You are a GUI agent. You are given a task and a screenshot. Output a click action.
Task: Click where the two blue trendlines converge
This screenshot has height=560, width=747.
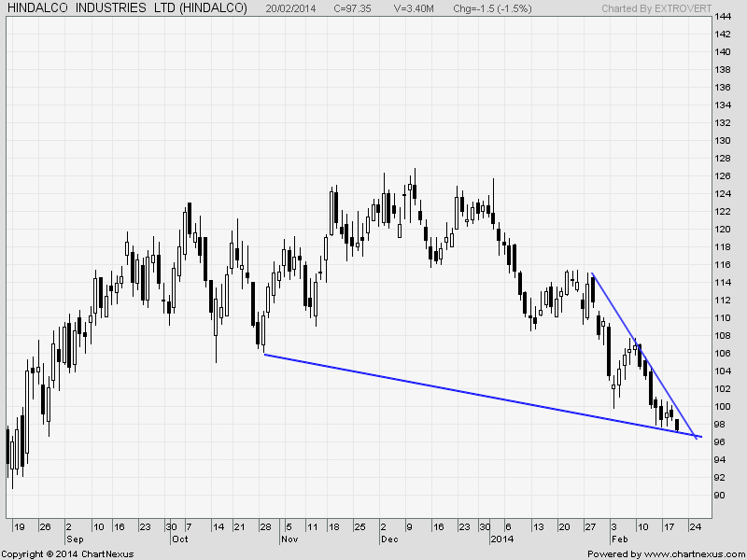tap(697, 436)
